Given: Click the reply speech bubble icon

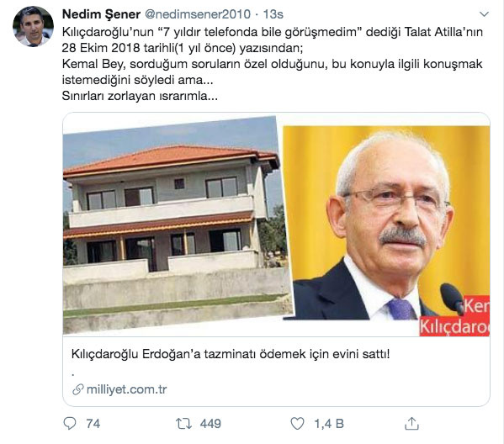Looking at the screenshot, I should point(70,424).
